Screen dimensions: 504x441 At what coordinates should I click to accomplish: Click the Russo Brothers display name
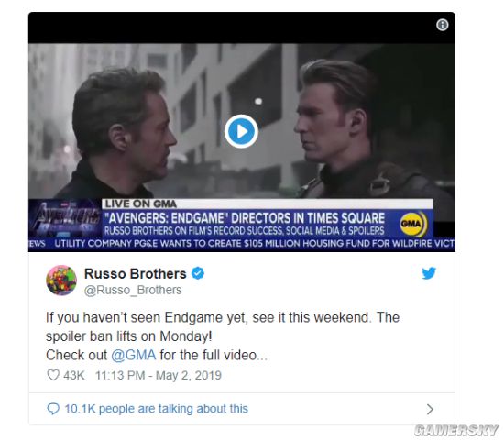pos(135,274)
